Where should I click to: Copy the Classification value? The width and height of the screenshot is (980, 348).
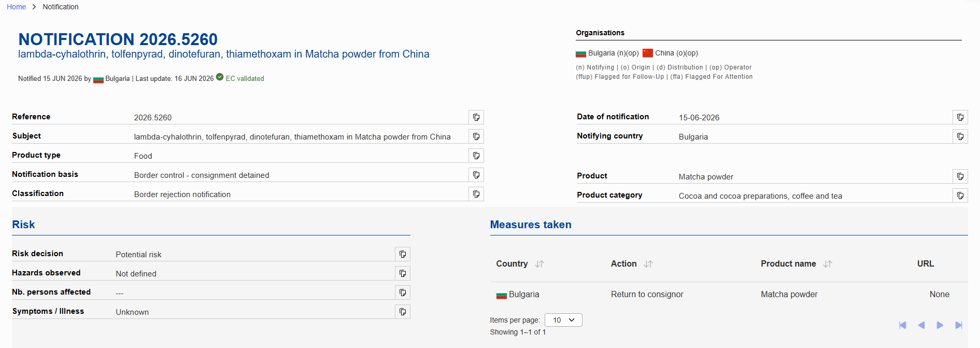(476, 194)
